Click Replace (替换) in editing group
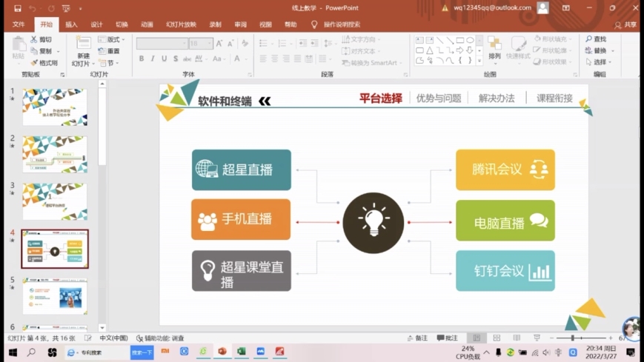This screenshot has width=644, height=362. [x=596, y=50]
